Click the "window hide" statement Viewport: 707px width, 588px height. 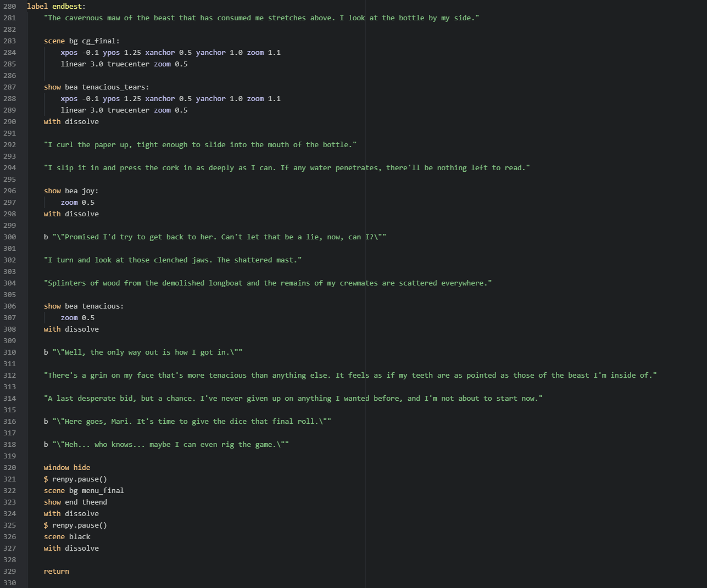[67, 467]
